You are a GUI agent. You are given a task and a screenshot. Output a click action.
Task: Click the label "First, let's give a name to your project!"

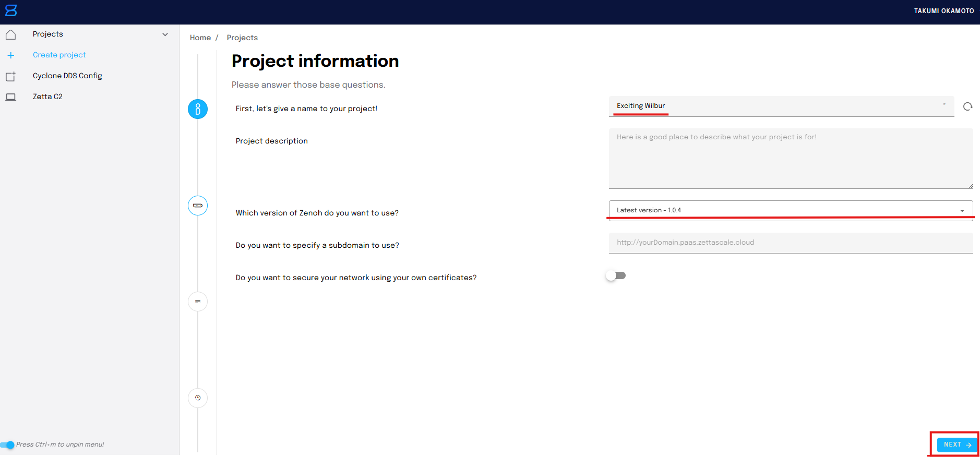click(x=306, y=109)
